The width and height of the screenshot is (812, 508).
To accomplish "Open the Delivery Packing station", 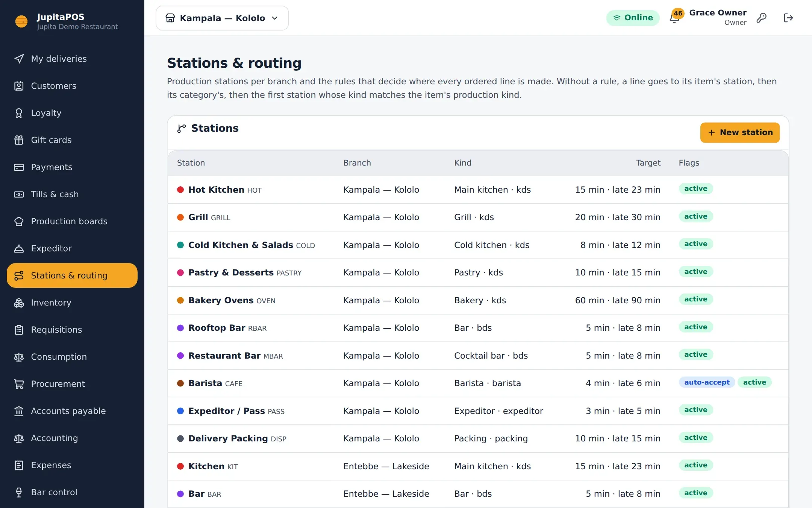I will [478, 438].
